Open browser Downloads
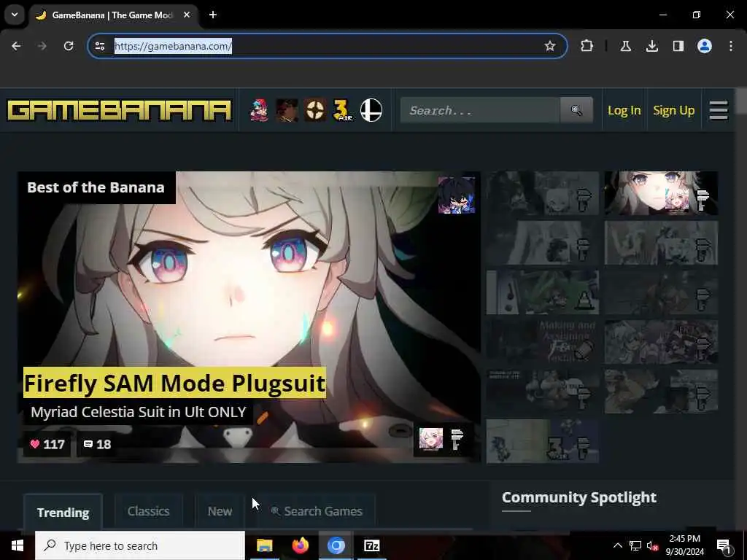 [651, 46]
